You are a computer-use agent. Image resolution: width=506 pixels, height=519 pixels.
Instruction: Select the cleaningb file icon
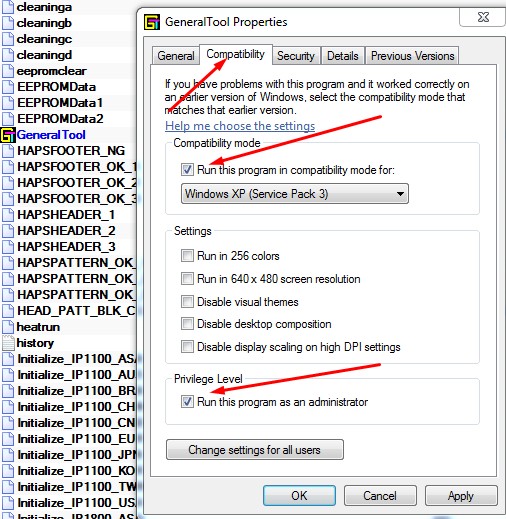[8, 23]
